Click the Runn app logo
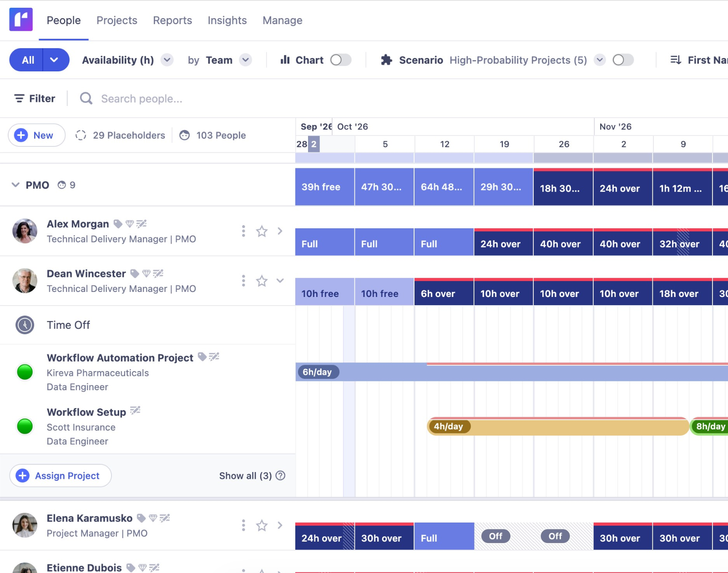 tap(21, 20)
